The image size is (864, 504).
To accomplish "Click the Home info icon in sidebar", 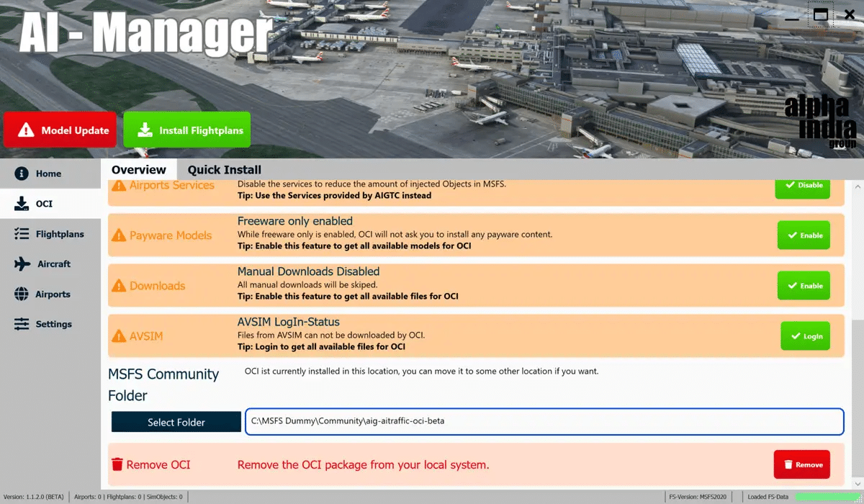I will (x=22, y=174).
